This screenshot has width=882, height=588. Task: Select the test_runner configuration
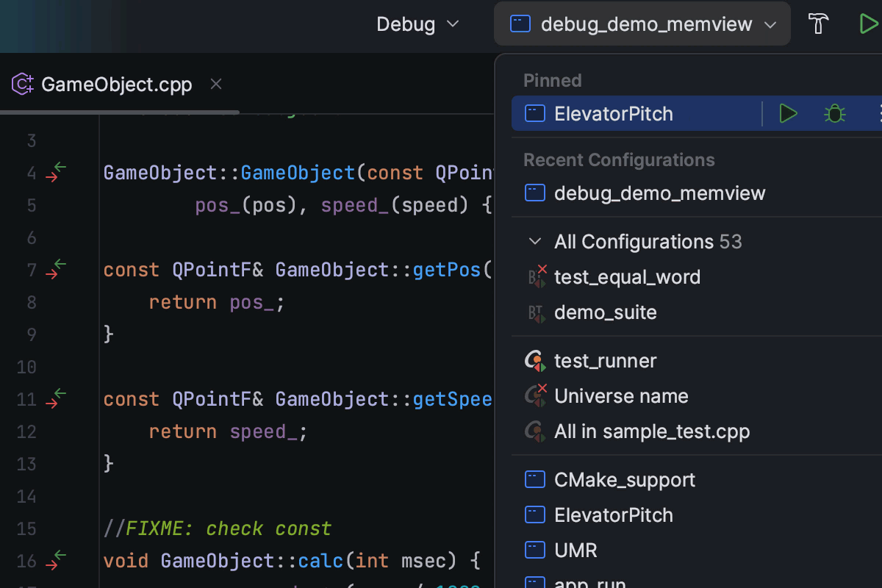click(x=605, y=361)
